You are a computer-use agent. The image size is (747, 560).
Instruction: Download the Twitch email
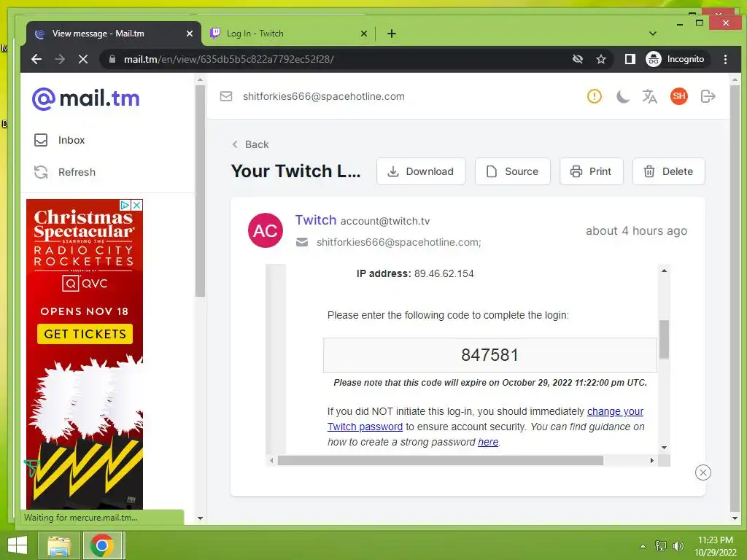[421, 171]
